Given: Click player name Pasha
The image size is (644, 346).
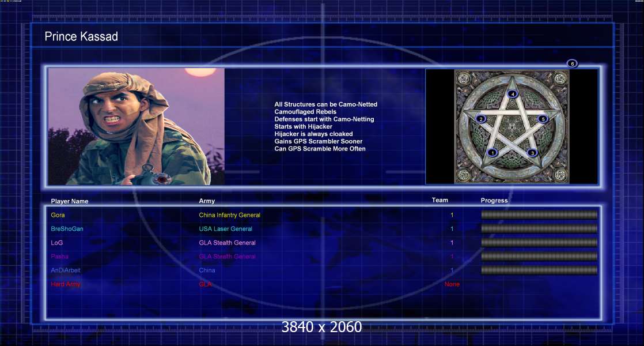Looking at the screenshot, I should [x=59, y=257].
